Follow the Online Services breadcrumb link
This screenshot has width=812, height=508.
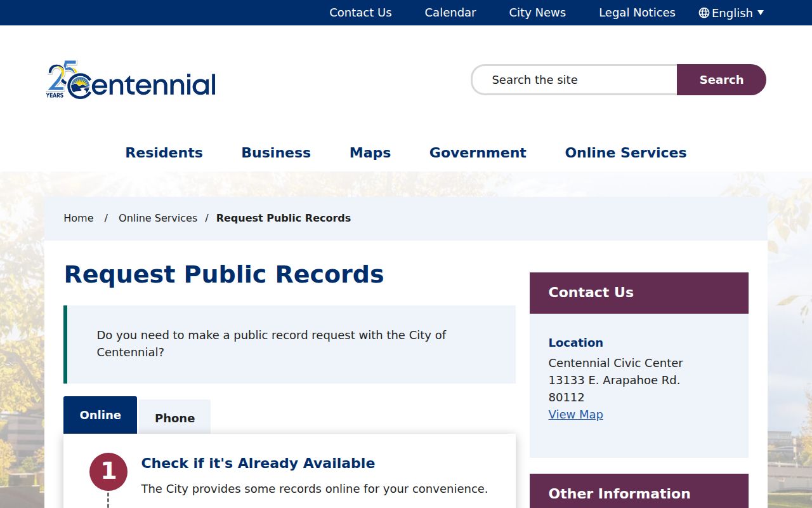[158, 218]
